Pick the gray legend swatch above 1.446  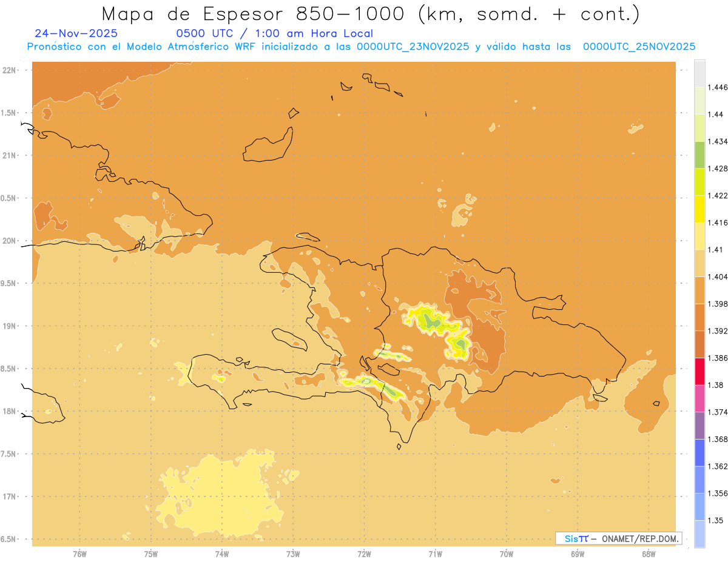pyautogui.click(x=699, y=73)
